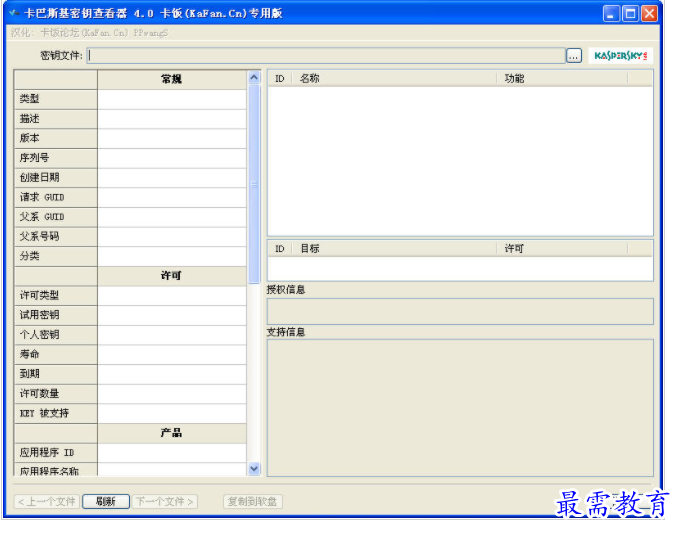Select the 许可类型 row label
This screenshot has width=678, height=535.
(x=56, y=295)
